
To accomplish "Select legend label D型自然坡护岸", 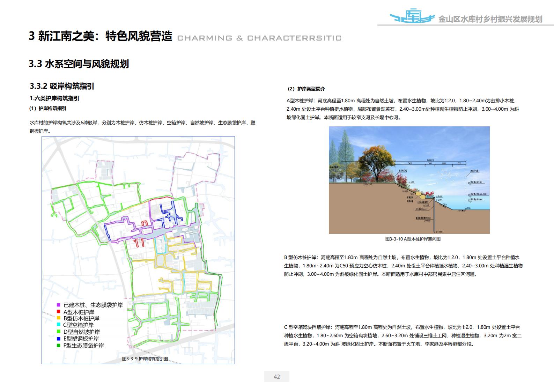I will click(x=82, y=332).
